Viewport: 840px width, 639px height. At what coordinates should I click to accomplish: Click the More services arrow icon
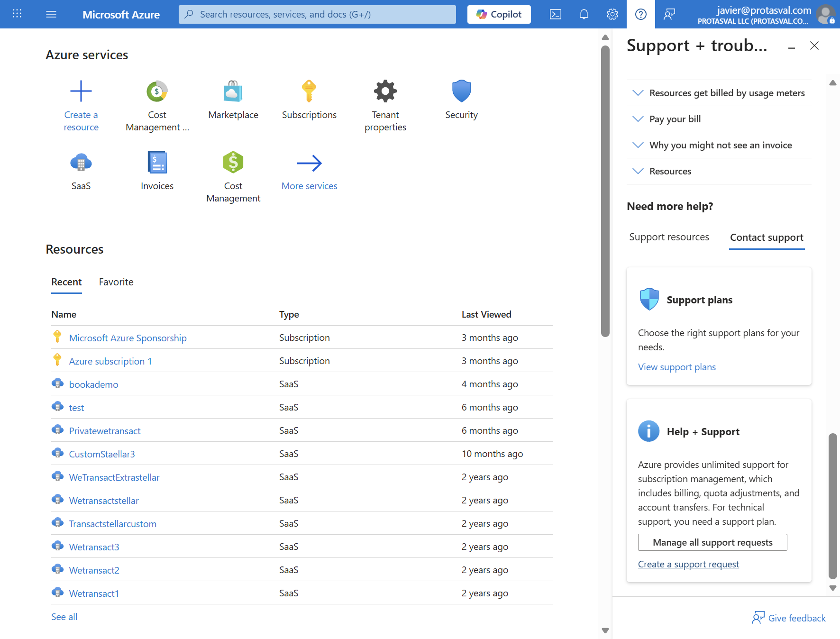(x=309, y=163)
